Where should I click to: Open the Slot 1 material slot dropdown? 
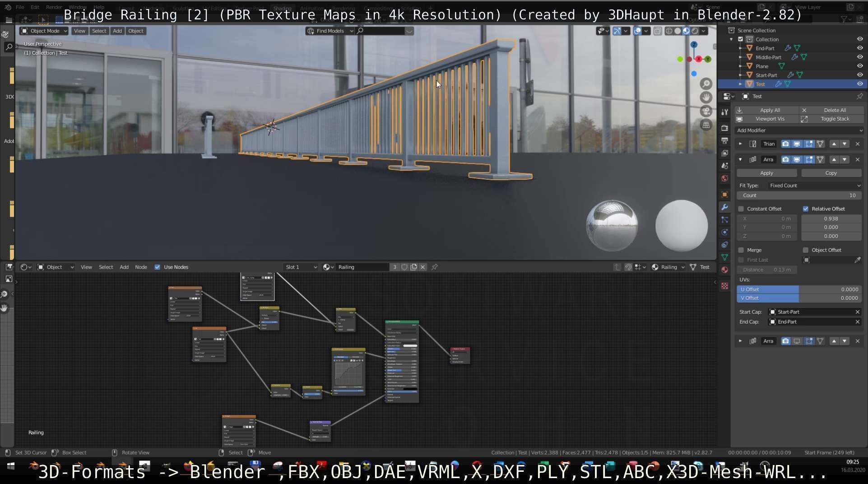coord(301,267)
